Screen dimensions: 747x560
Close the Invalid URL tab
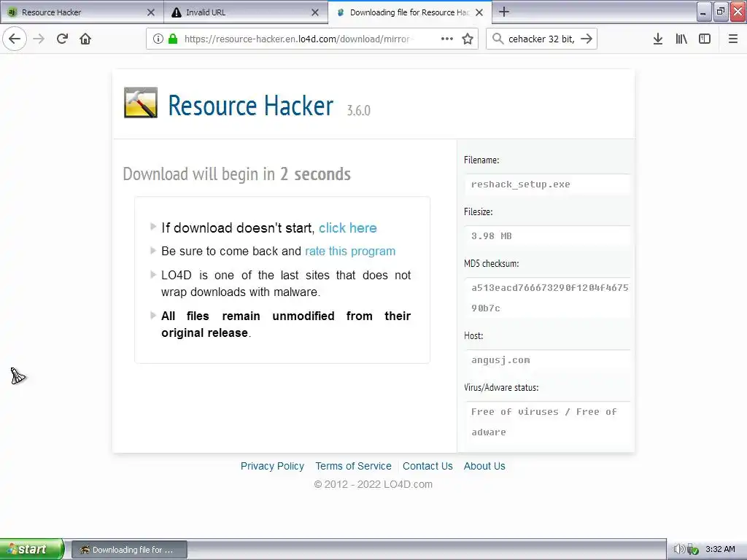point(315,12)
